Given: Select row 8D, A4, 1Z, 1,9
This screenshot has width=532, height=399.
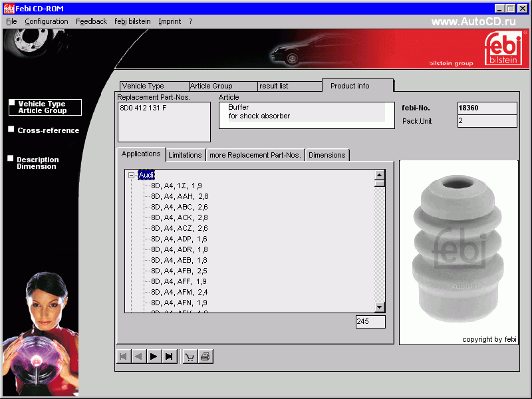Looking at the screenshot, I should (x=176, y=186).
